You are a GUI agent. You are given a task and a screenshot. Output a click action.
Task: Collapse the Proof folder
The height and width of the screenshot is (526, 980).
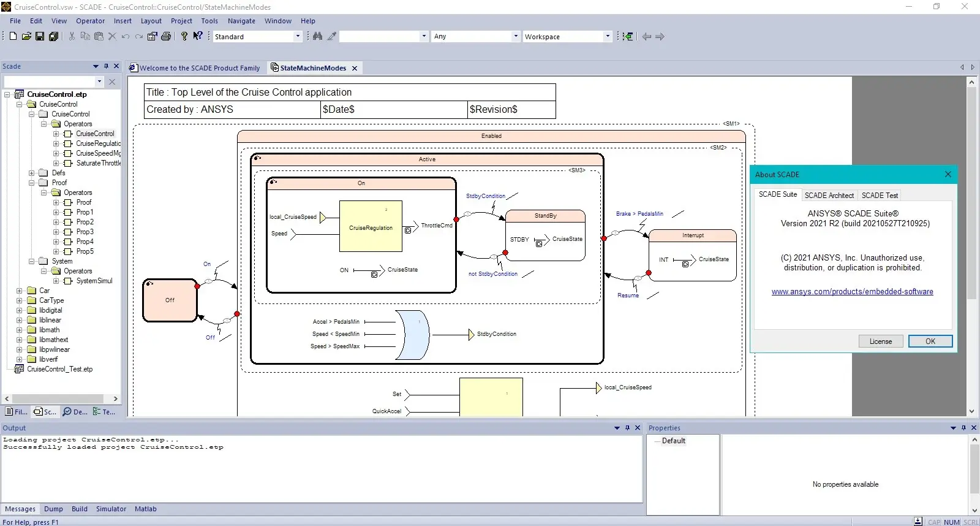(x=32, y=183)
